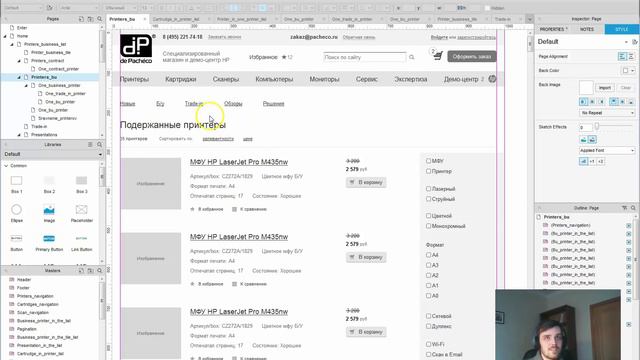Screen dimensions: 640x360
Task: Check the Сетевой filter checkbox
Action: point(428,316)
